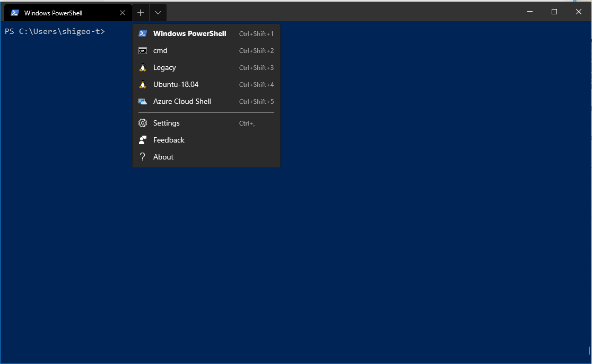The height and width of the screenshot is (364, 592).
Task: Click the Settings gear icon
Action: (x=143, y=123)
